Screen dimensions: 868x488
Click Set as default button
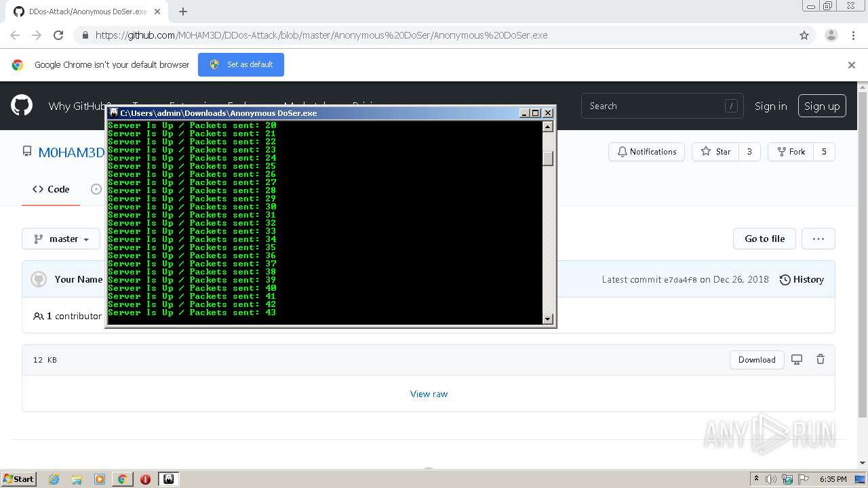(x=241, y=64)
